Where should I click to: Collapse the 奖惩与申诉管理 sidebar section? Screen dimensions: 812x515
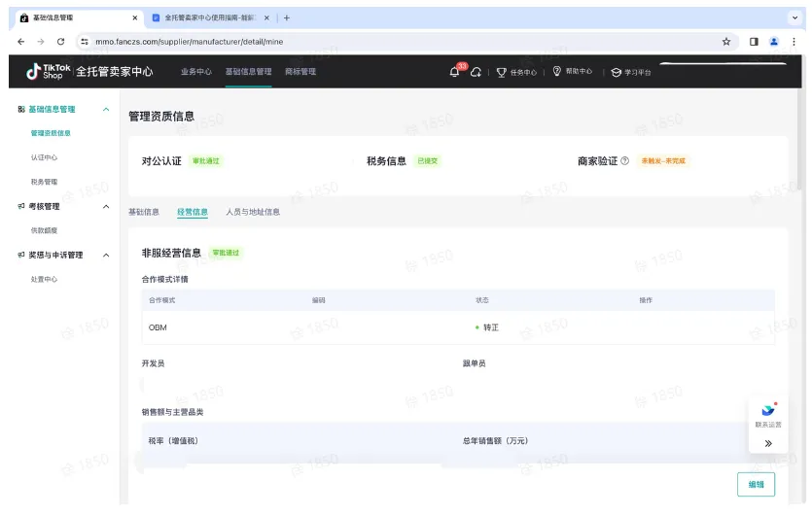[x=106, y=256]
